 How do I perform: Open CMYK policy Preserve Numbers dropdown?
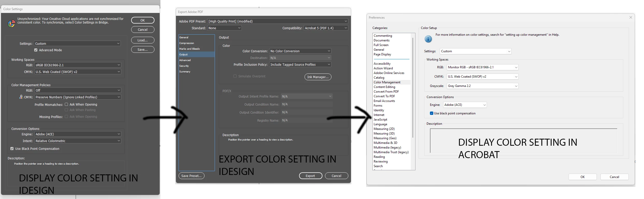pyautogui.click(x=78, y=97)
